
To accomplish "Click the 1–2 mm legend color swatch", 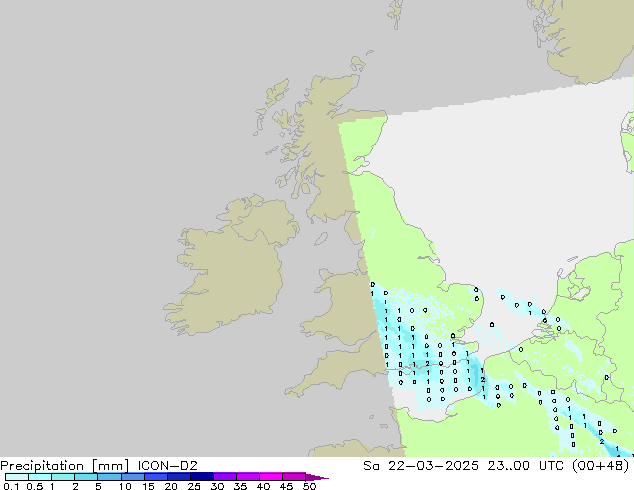I will click(x=63, y=477).
